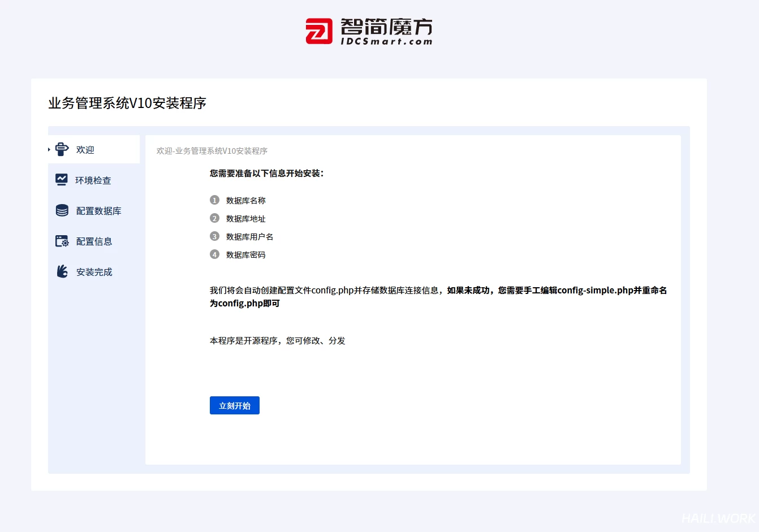The height and width of the screenshot is (532, 759).
Task: Click the red IDCSmart logo icon
Action: coord(319,31)
